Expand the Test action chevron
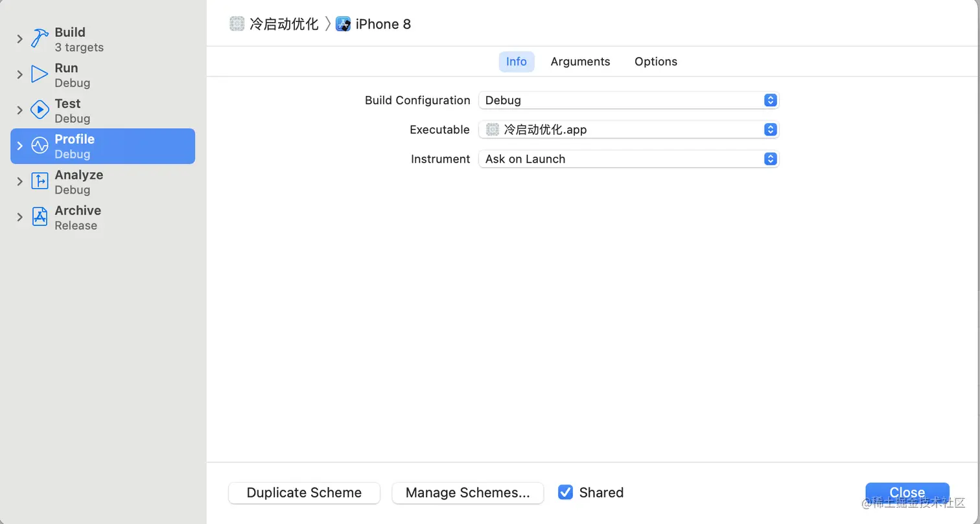 (20, 110)
